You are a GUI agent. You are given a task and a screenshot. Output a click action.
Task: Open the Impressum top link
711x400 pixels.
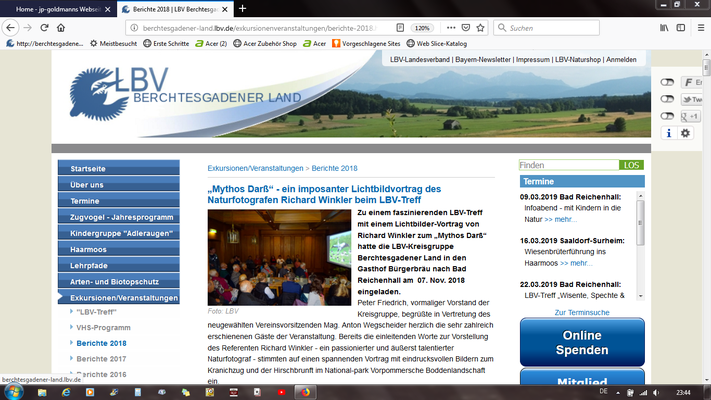click(x=532, y=59)
